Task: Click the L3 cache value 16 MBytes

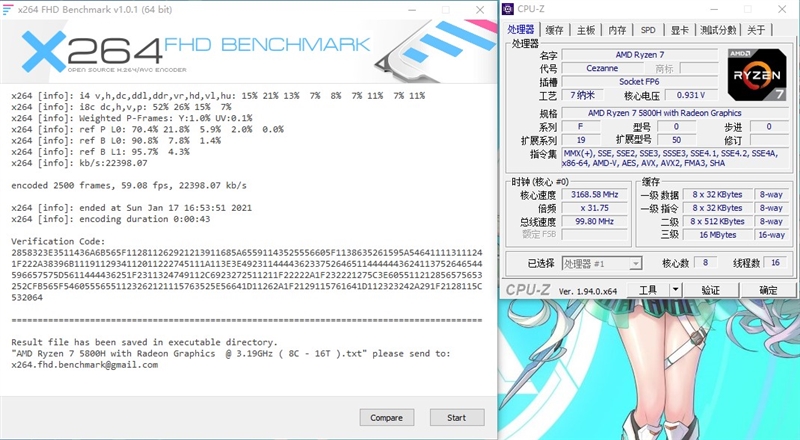Action: [x=718, y=235]
